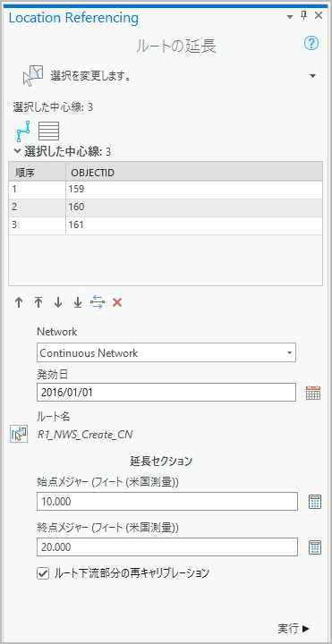The image size is (332, 644).
Task: Uncheck ルート下流部分の再キャリブレーション checkbox
Action: 43,573
